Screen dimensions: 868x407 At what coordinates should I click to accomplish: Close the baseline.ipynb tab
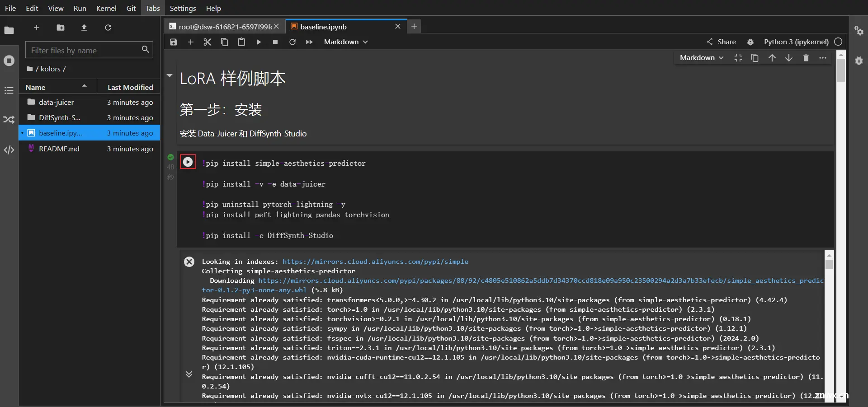point(398,26)
